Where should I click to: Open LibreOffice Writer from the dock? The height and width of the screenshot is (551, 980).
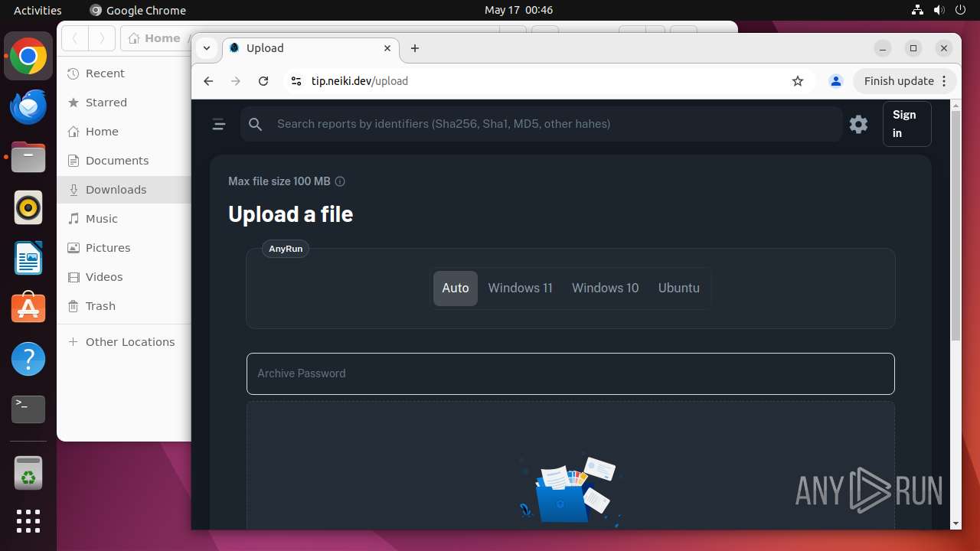(x=28, y=259)
